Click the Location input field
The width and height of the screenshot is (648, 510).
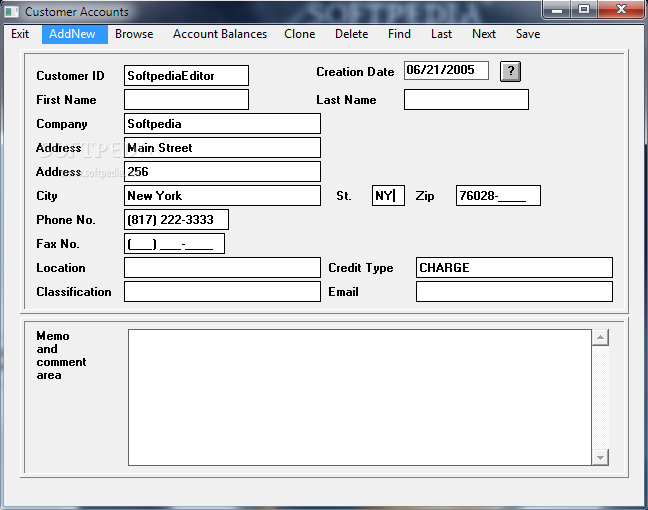222,267
